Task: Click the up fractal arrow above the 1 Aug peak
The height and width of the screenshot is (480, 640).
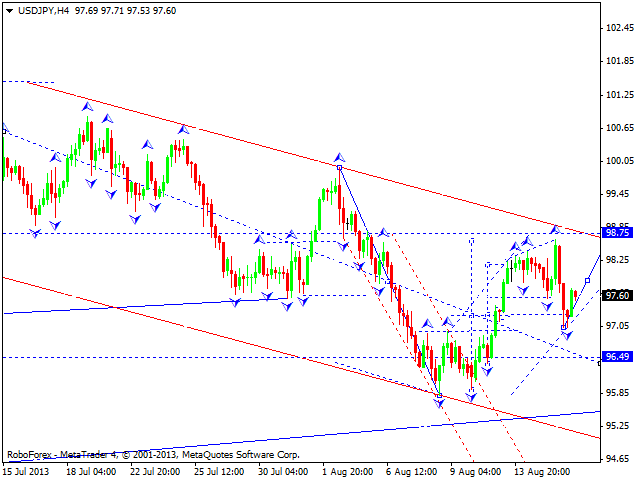Action: pos(339,157)
